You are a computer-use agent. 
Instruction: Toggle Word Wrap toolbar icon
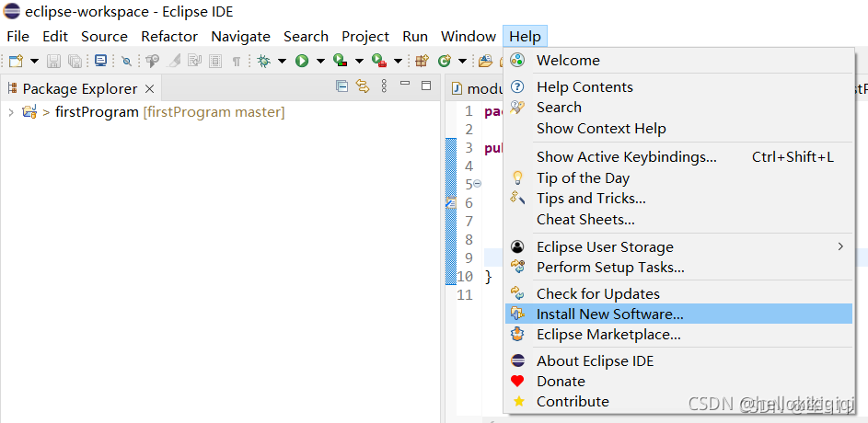tap(194, 61)
